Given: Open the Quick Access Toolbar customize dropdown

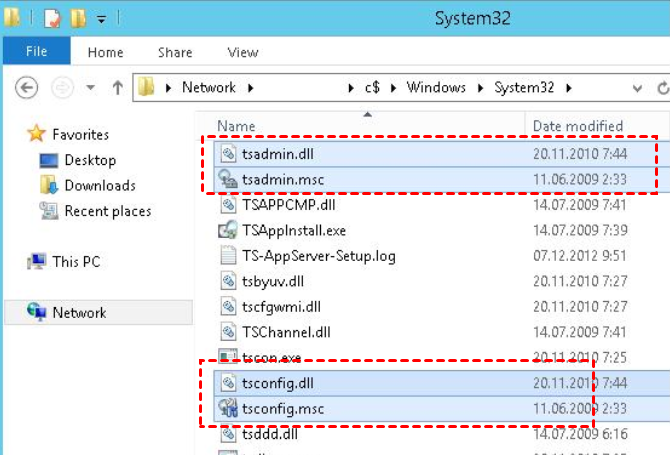Looking at the screenshot, I should click(103, 18).
